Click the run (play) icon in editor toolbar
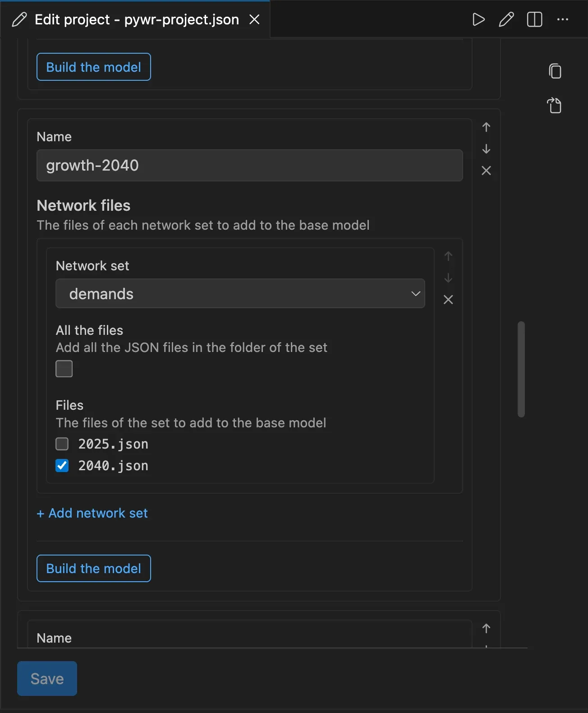 478,19
